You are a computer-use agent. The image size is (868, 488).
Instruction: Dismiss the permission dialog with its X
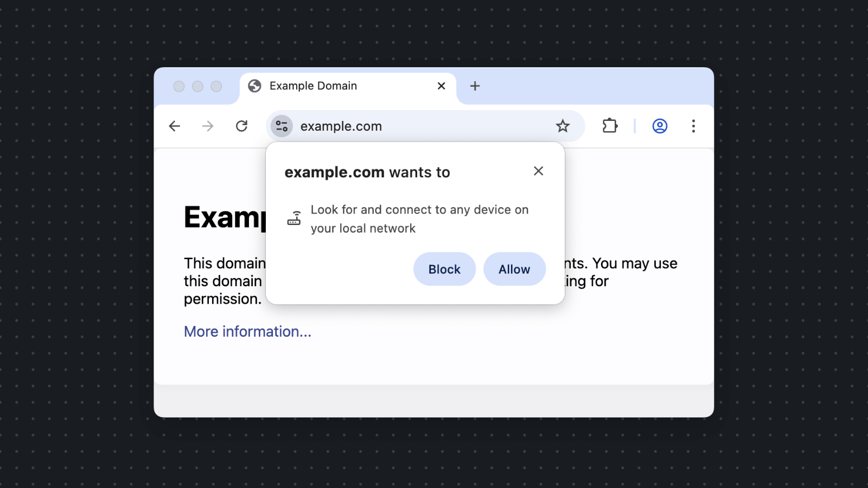point(538,171)
